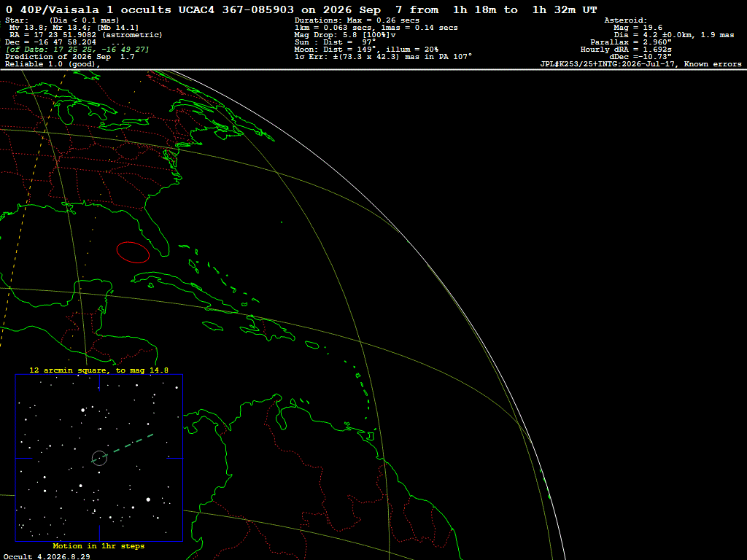Click the red error ellipse near Florida
Screen dimensions: 747x560
[133, 252]
